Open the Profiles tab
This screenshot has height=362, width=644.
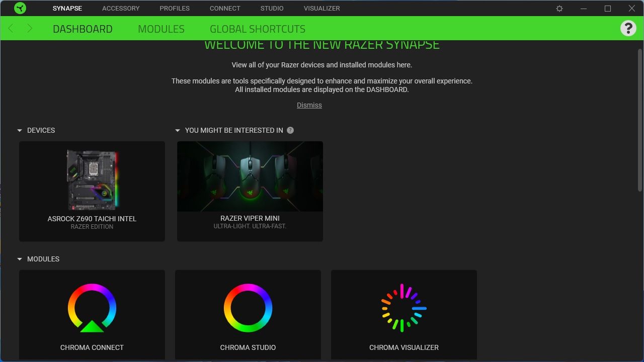[175, 9]
